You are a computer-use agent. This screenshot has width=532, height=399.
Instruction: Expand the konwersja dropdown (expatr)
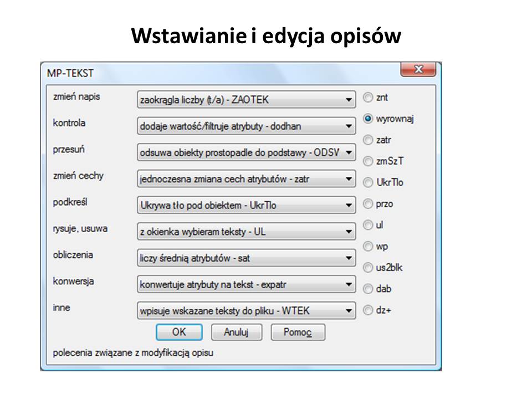[x=246, y=284]
